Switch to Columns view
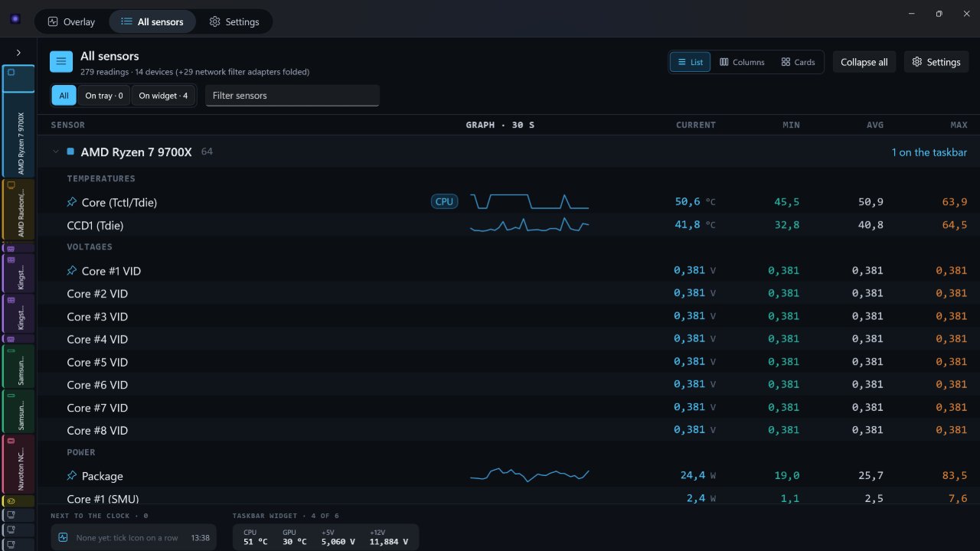The image size is (980, 551). pos(742,62)
